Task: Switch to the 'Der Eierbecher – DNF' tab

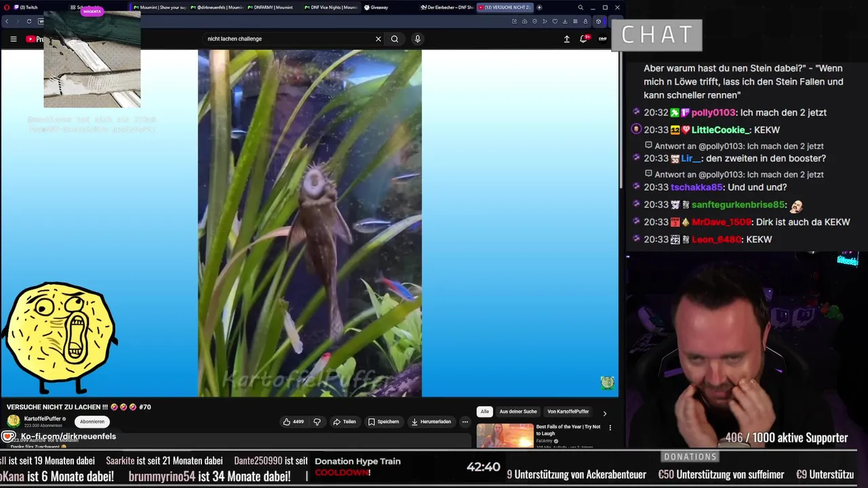Action: (x=447, y=7)
